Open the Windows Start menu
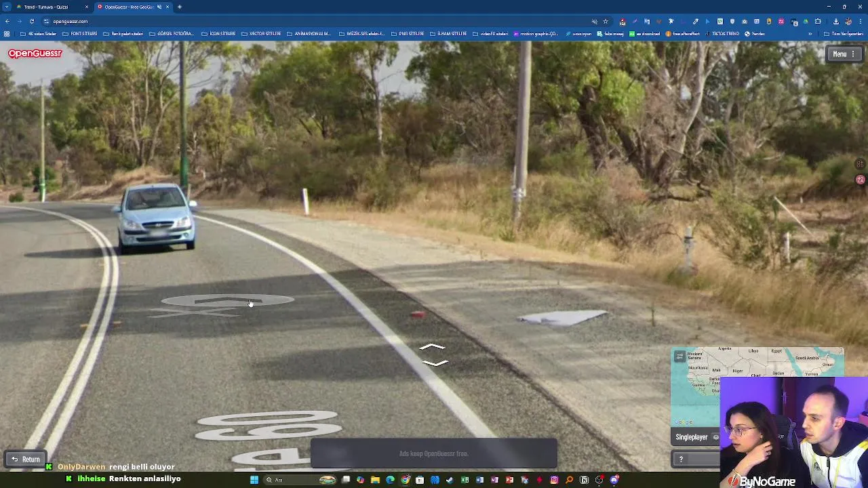 254,480
